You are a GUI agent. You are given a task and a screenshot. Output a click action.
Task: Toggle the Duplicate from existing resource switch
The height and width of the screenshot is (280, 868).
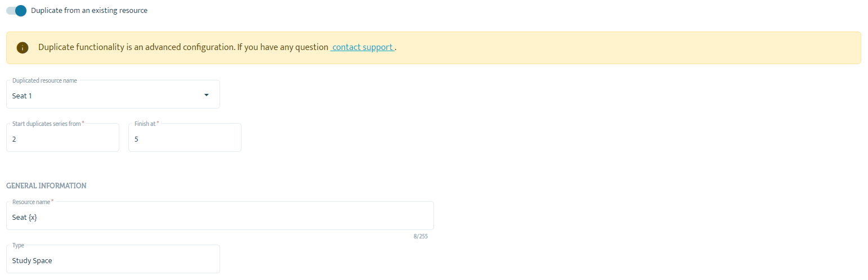click(16, 11)
